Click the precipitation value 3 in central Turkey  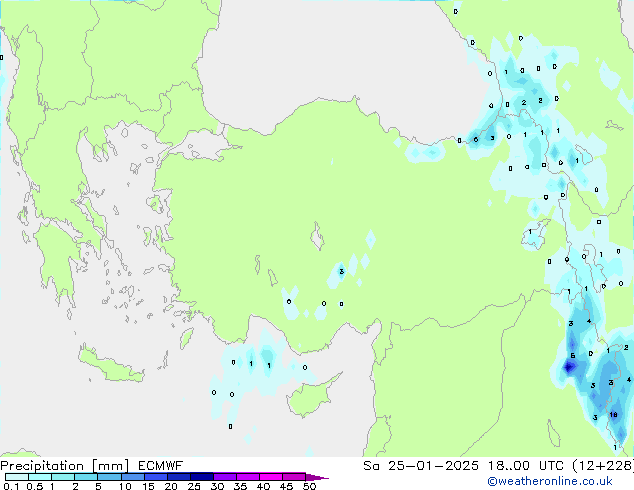click(x=341, y=271)
